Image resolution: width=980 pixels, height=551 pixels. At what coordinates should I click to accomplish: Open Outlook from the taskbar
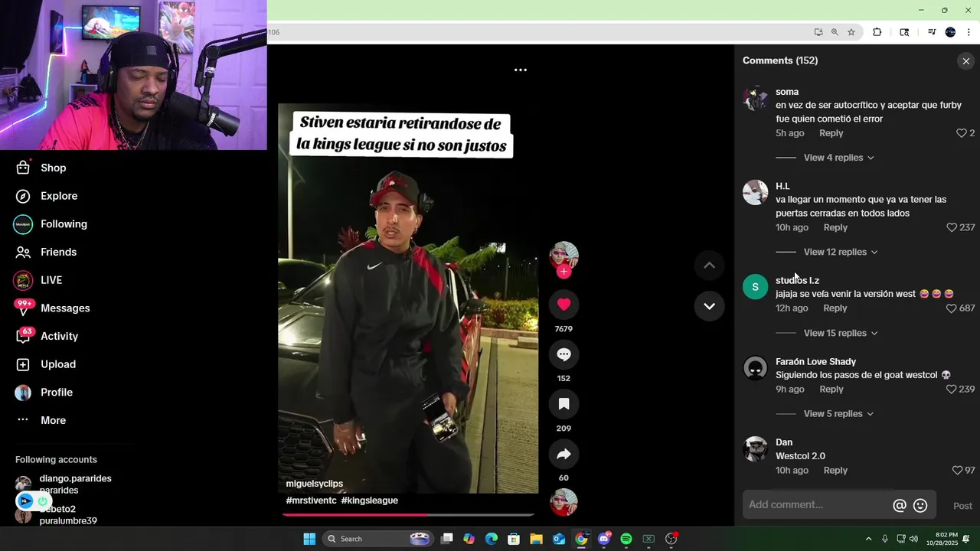click(x=559, y=539)
